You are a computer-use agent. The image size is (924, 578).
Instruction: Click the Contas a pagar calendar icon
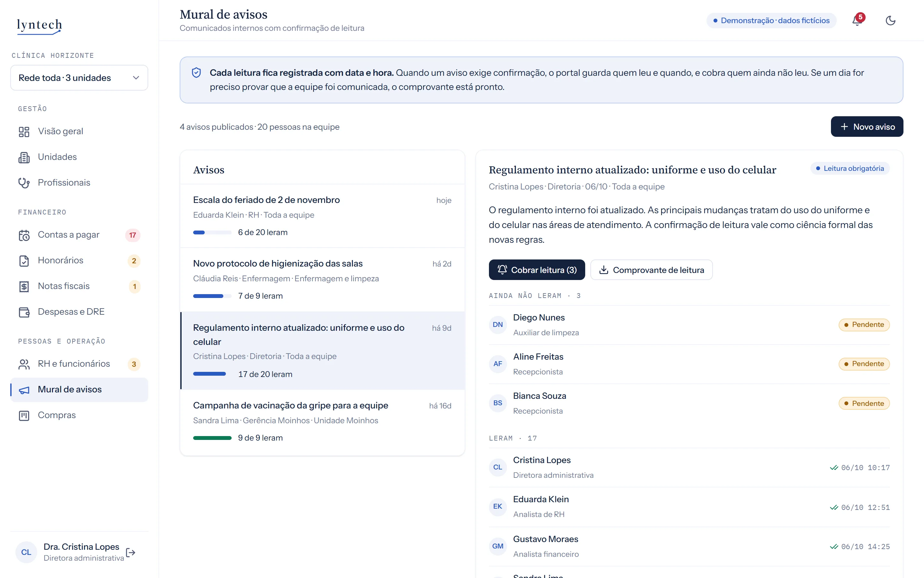tap(24, 235)
